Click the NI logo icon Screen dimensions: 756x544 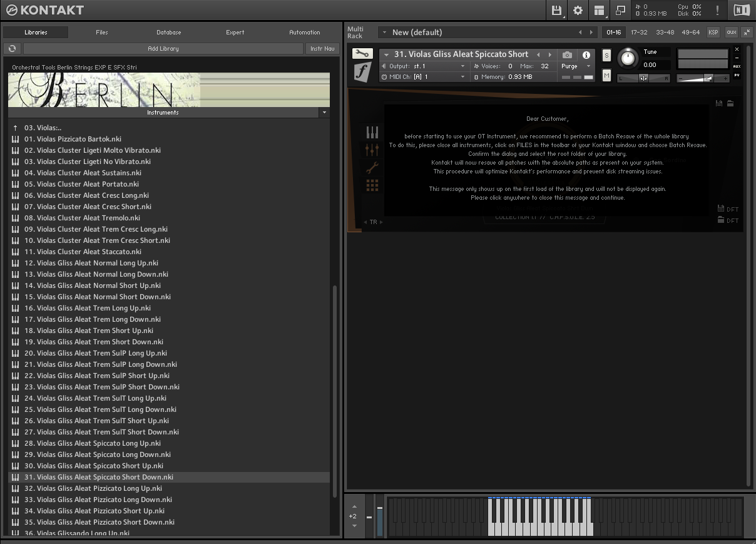pos(741,10)
